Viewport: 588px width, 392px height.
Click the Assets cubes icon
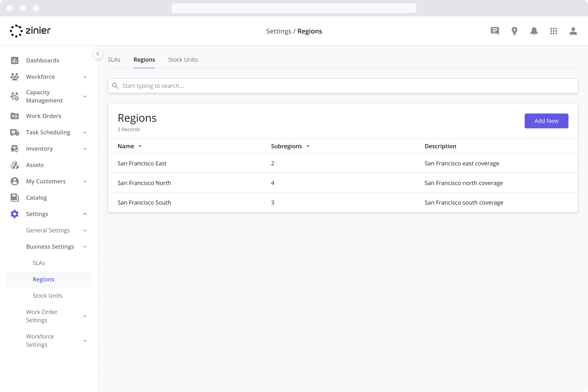coord(15,165)
